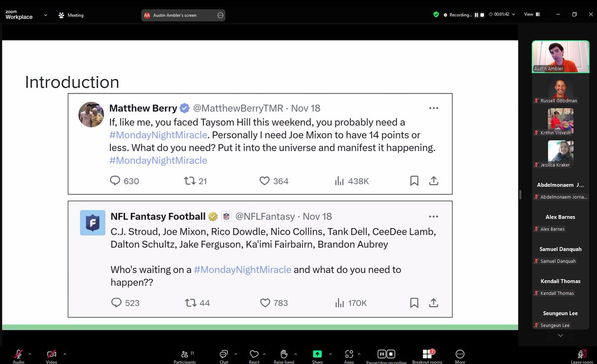Click reply icon showing 523
The image size is (597, 364).
(116, 302)
